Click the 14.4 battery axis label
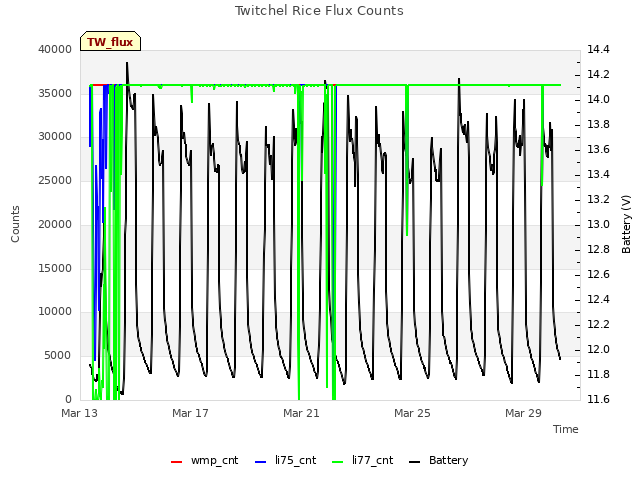 pyautogui.click(x=598, y=49)
